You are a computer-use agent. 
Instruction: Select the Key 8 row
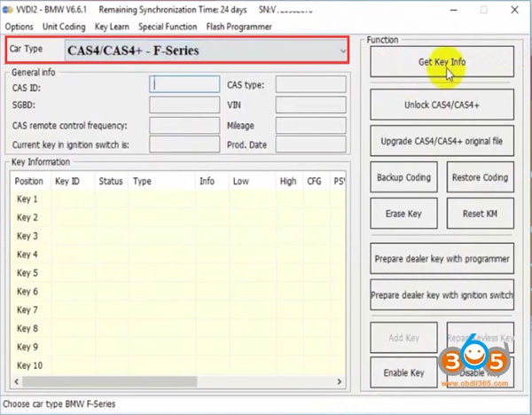click(178, 328)
